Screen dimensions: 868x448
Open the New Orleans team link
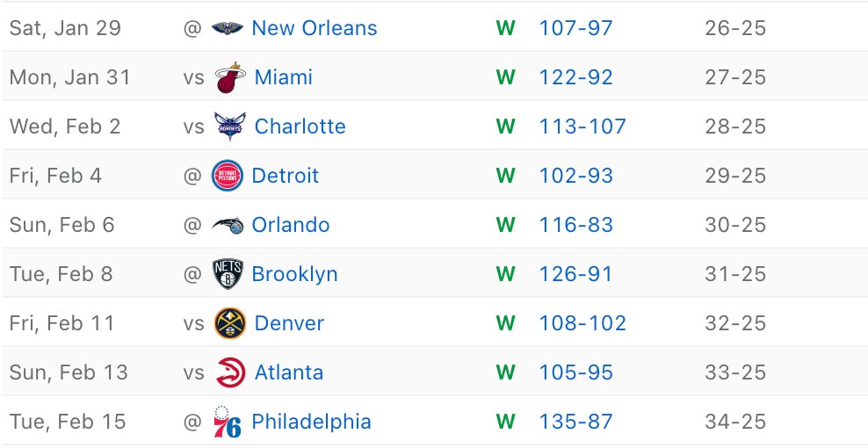[314, 28]
